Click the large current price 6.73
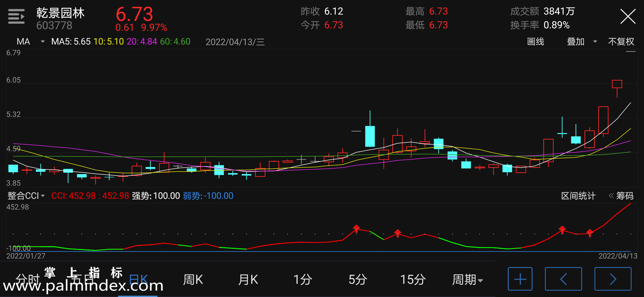 [134, 14]
